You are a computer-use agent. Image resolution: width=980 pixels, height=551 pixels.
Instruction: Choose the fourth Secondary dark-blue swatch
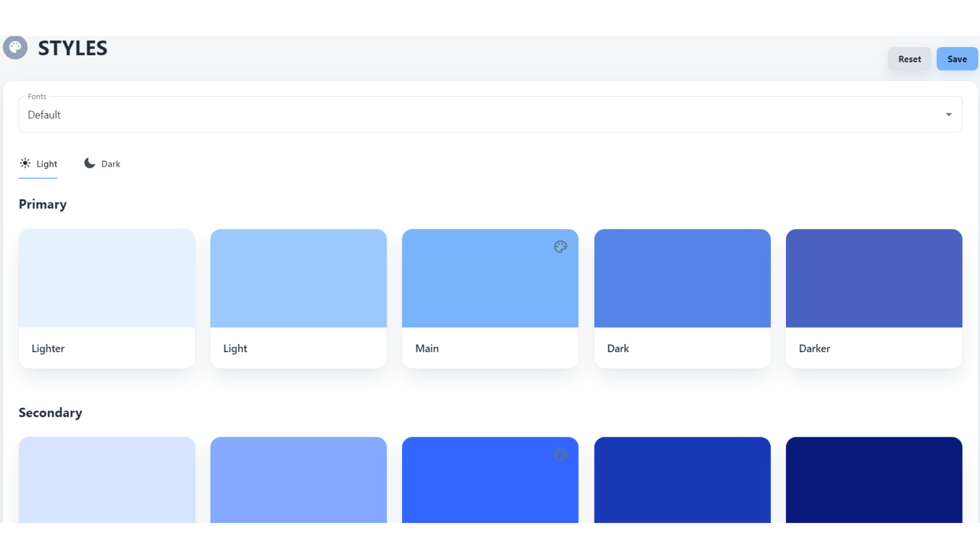coord(682,480)
